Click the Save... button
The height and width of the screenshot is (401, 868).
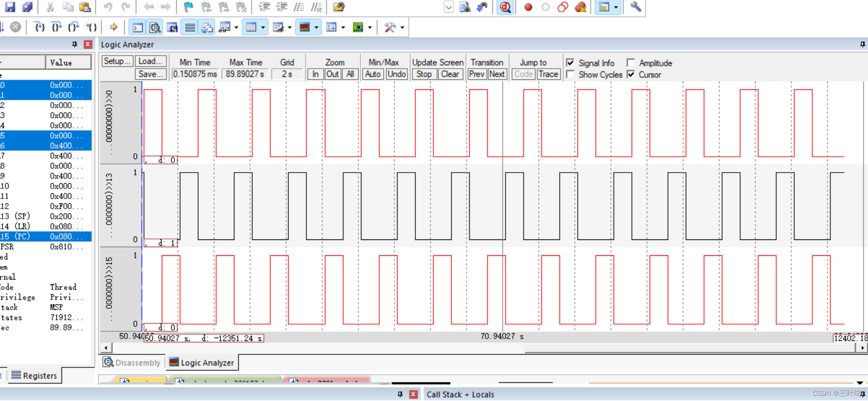pos(151,74)
